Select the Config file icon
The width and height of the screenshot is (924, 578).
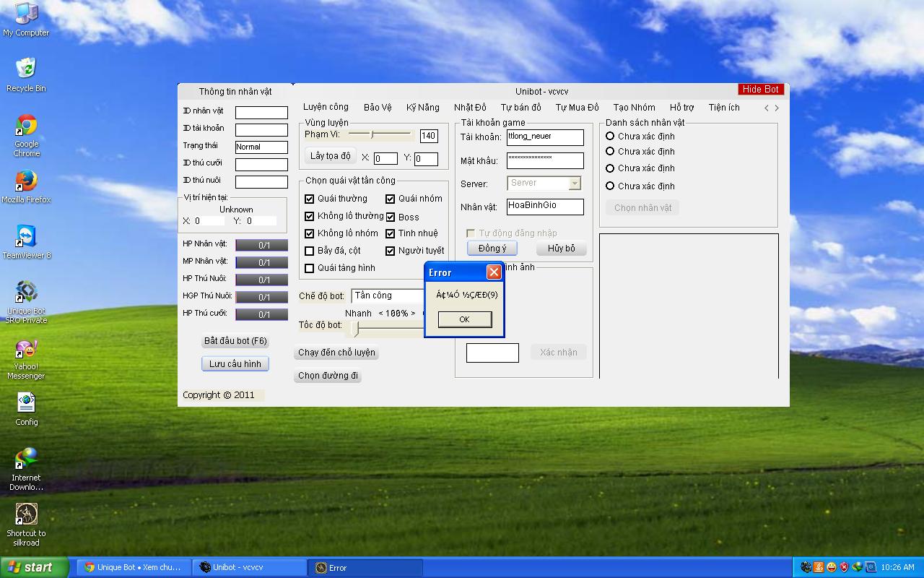tap(27, 409)
